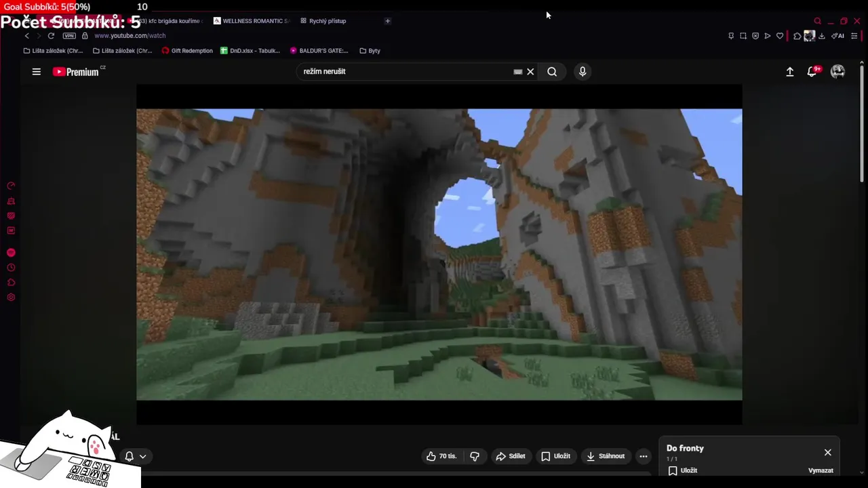Screen dimensions: 868x488
Task: Open the browser profile picture extension
Action: coord(809,36)
